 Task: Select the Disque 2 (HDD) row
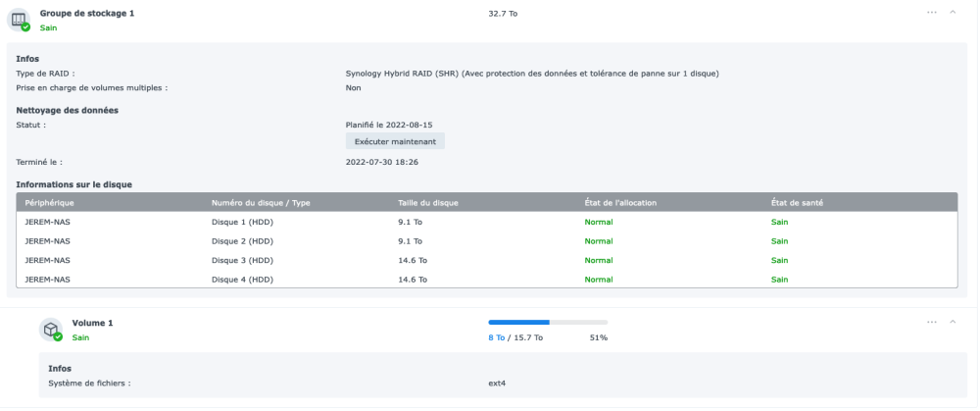click(x=242, y=241)
